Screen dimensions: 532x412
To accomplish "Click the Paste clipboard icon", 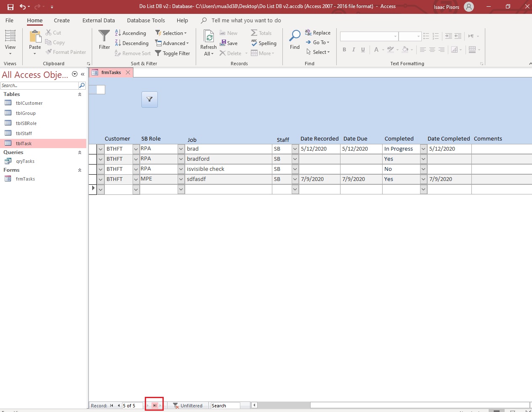I will point(35,37).
